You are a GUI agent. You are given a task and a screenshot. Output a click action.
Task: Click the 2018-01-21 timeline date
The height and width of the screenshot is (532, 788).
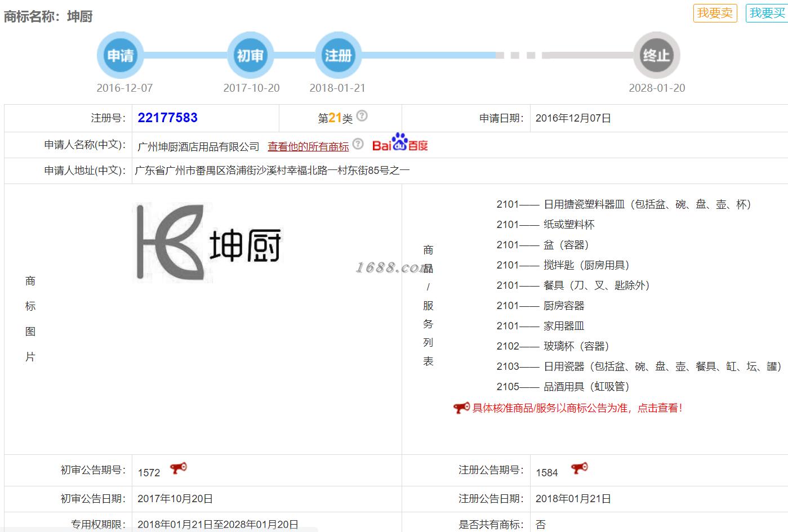coord(337,88)
